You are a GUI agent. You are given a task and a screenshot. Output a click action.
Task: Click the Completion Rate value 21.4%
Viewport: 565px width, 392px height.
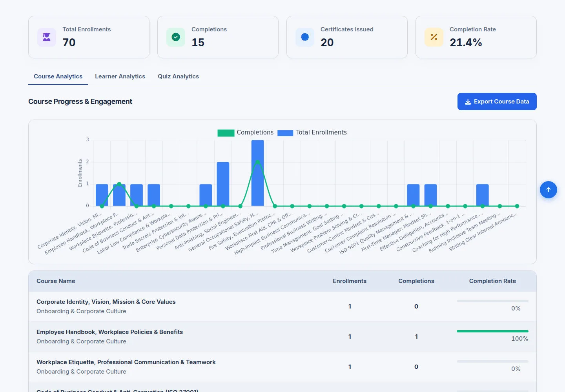click(466, 42)
